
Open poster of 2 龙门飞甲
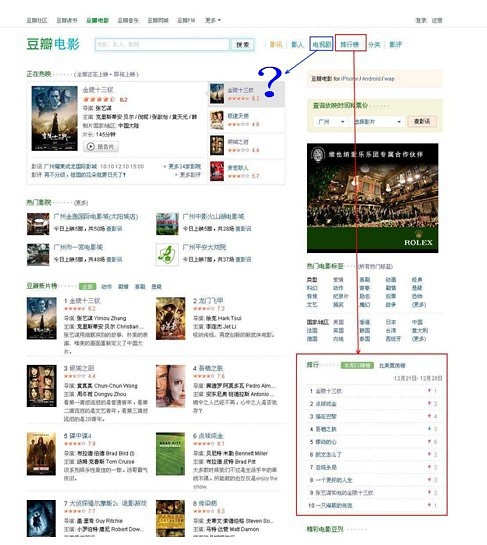171,318
